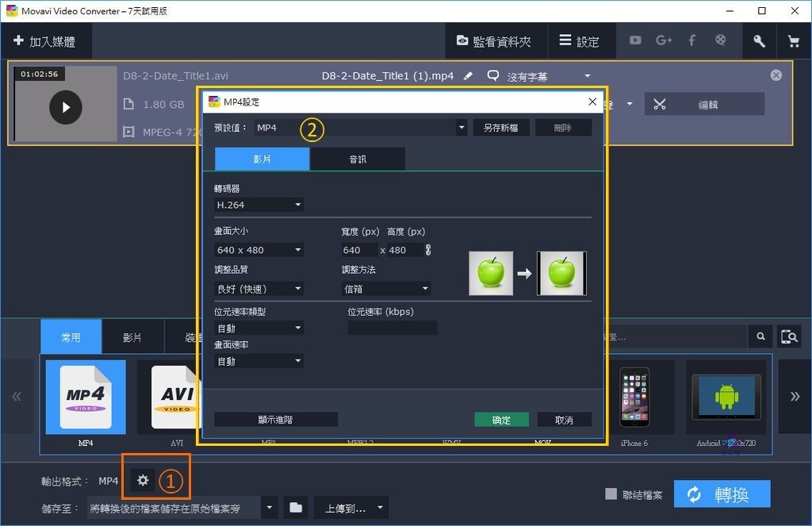This screenshot has height=526, width=812.
Task: Browse output folder with folder icon
Action: [296, 507]
